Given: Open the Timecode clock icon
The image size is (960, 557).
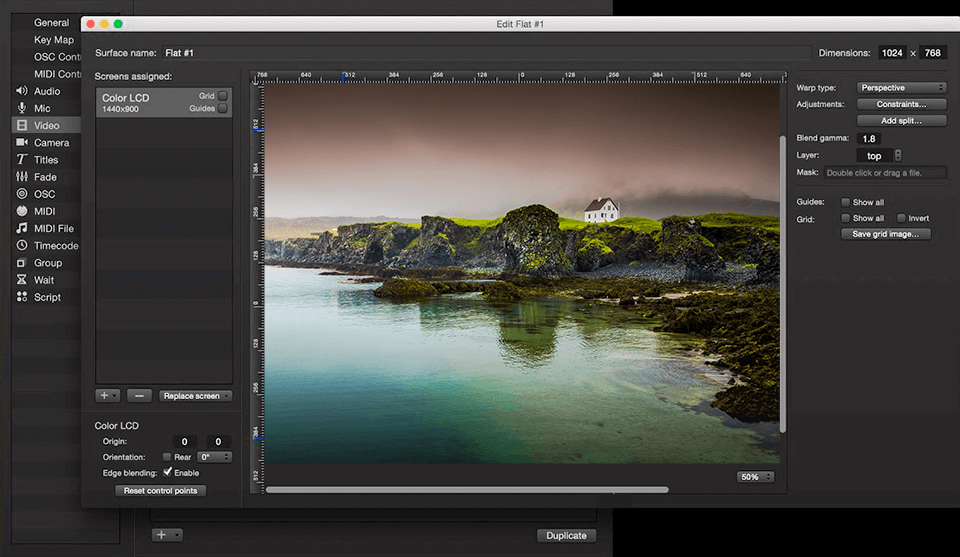Looking at the screenshot, I should [x=21, y=246].
